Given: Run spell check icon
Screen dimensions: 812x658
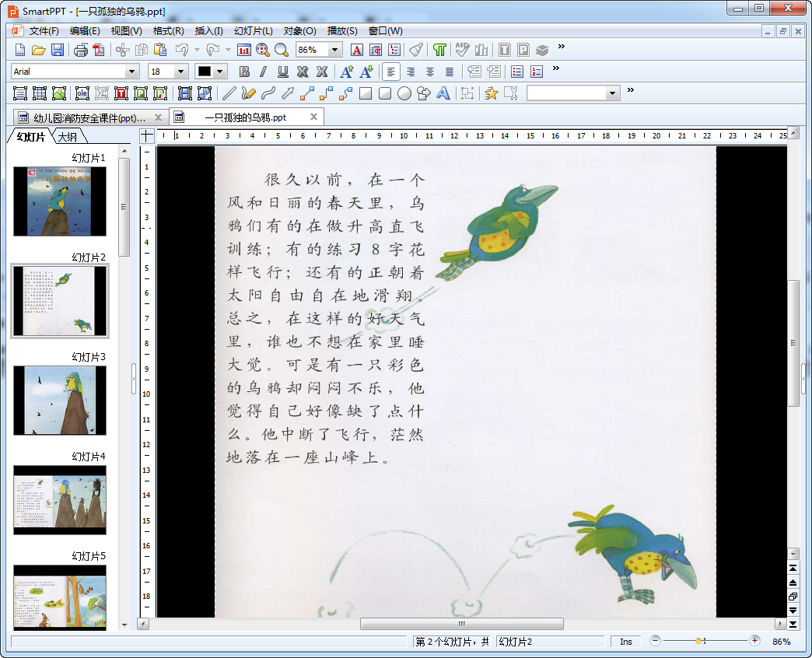Looking at the screenshot, I should 462,50.
